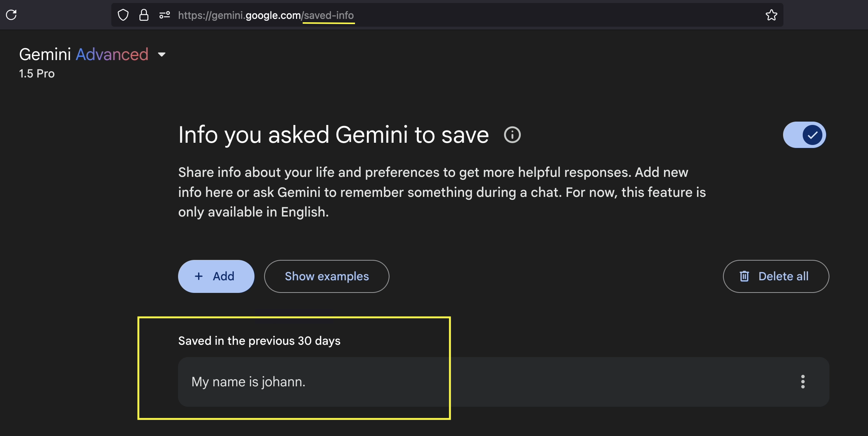The height and width of the screenshot is (436, 868).
Task: Click the plus icon in Add button
Action: [x=199, y=276]
